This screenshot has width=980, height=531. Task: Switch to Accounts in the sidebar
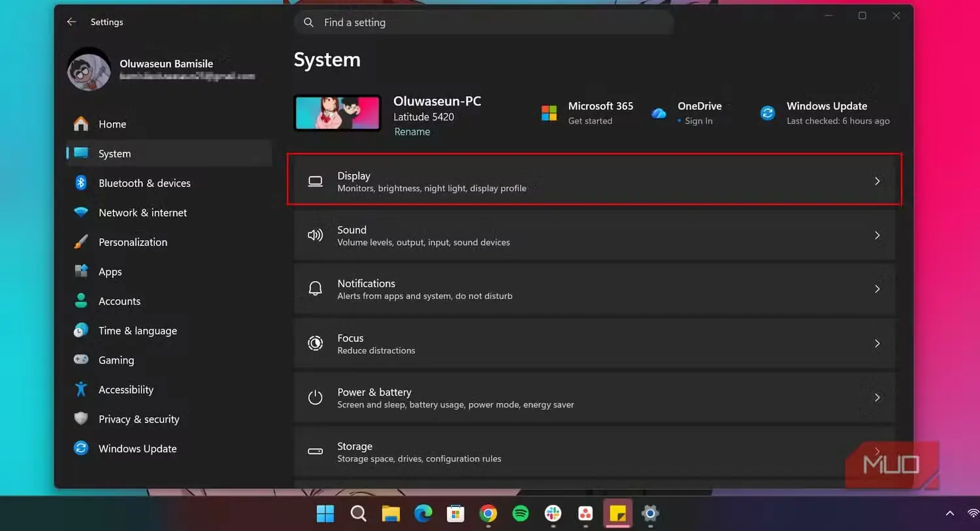tap(170, 301)
